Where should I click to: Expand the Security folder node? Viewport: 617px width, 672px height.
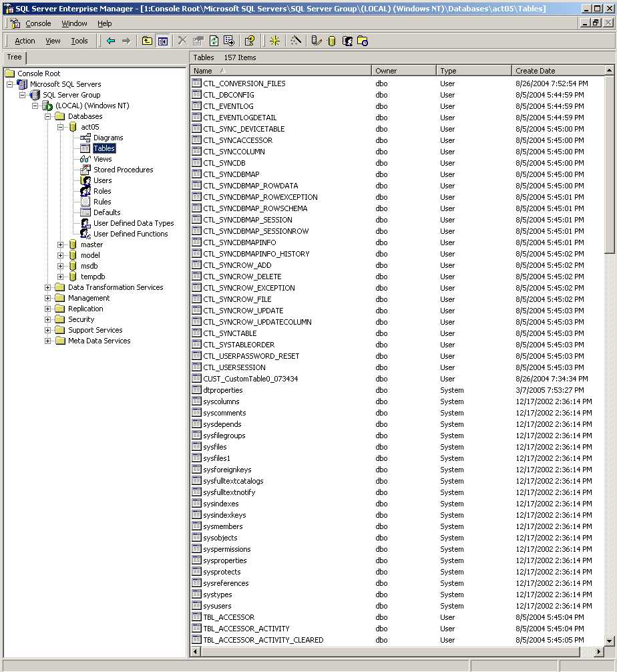tap(47, 320)
